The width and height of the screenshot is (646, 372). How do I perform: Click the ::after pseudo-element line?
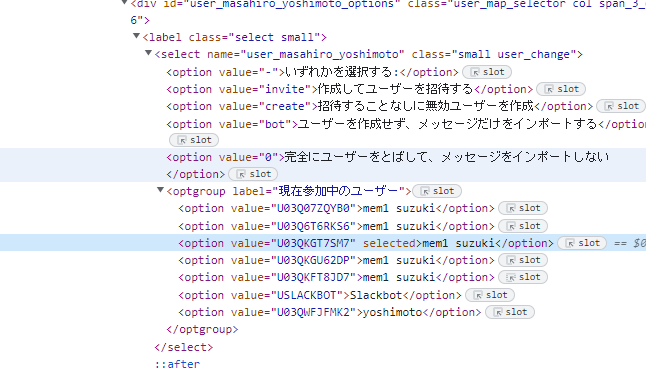click(178, 364)
